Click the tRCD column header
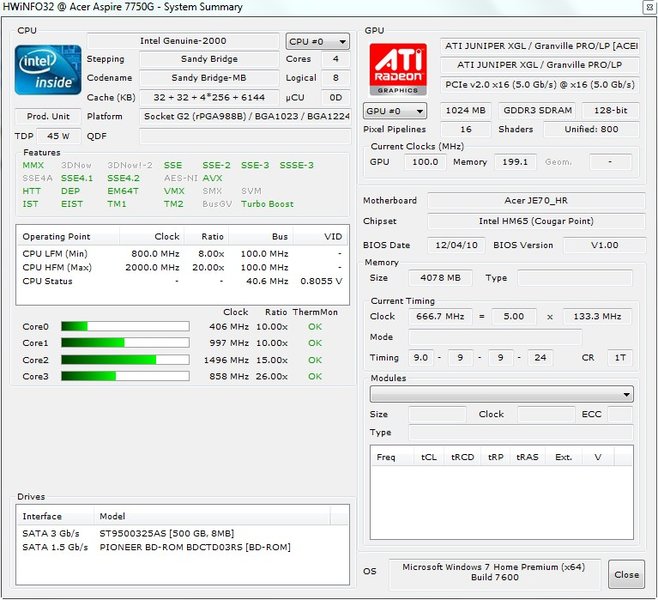 coord(462,457)
